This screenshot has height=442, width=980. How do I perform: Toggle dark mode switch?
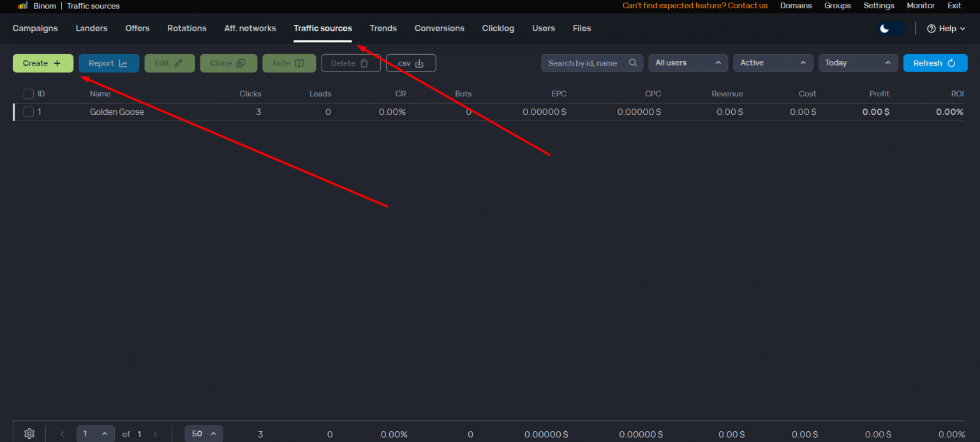[x=891, y=29]
